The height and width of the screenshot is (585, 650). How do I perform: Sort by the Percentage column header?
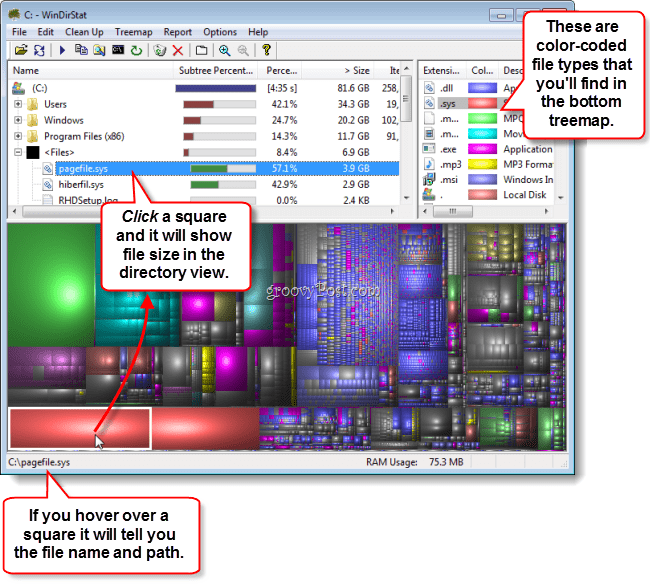(280, 70)
